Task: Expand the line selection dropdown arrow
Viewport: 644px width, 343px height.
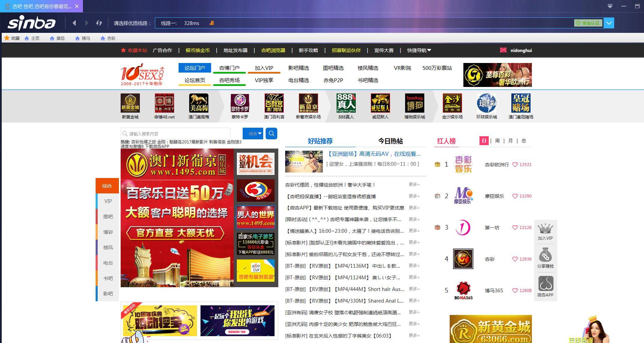Action: (x=609, y=23)
